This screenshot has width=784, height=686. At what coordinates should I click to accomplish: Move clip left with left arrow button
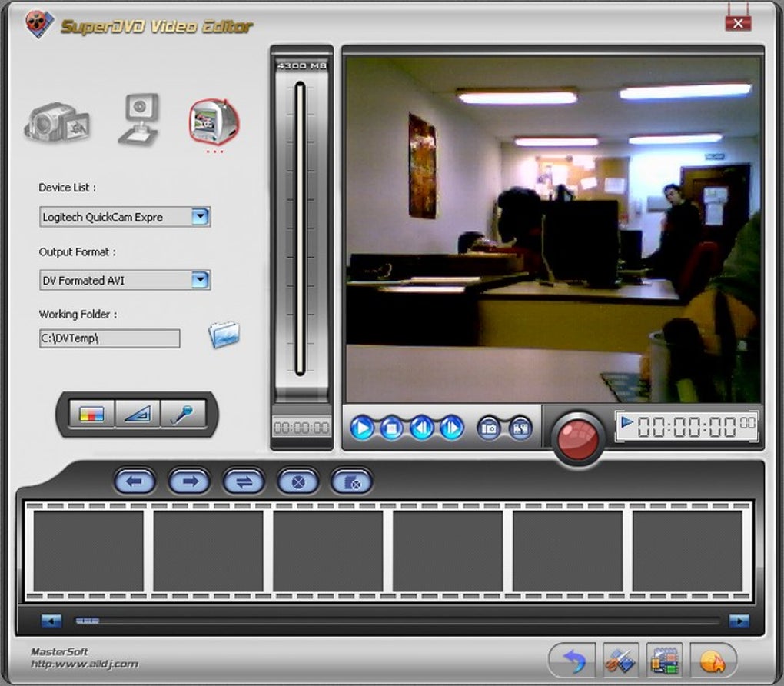[x=135, y=482]
